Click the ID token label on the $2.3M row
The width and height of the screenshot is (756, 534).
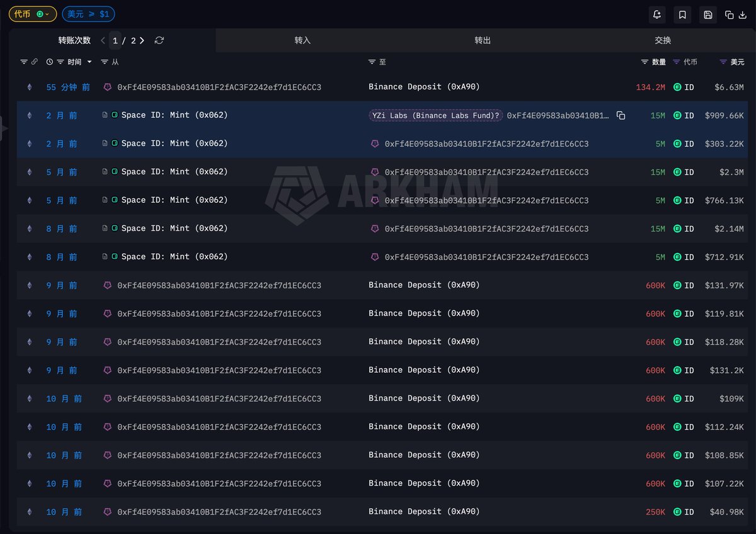click(x=689, y=172)
